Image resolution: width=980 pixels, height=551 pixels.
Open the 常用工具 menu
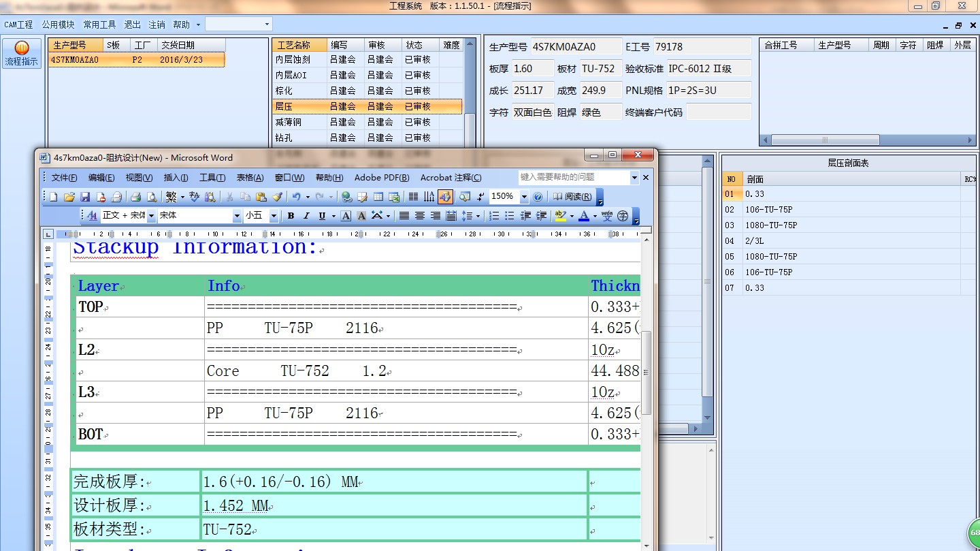coord(99,25)
